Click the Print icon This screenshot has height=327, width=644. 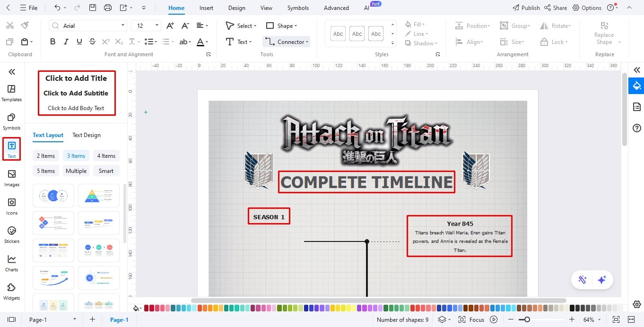(108, 8)
